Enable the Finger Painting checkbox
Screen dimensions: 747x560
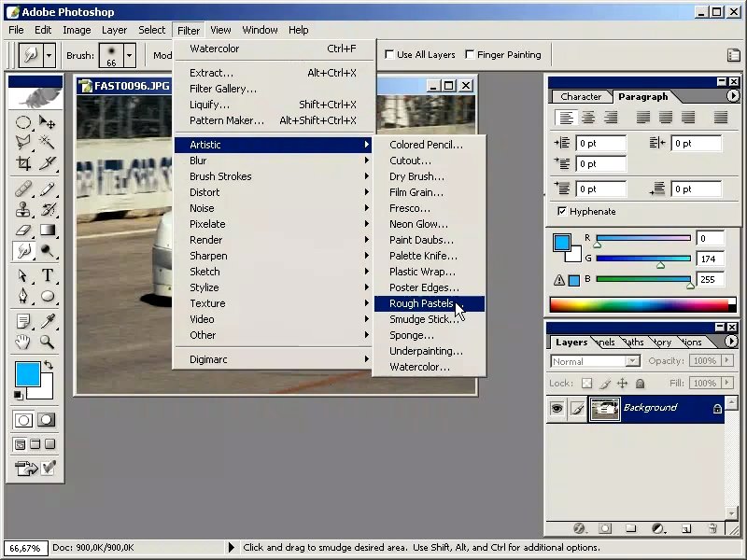pos(470,54)
